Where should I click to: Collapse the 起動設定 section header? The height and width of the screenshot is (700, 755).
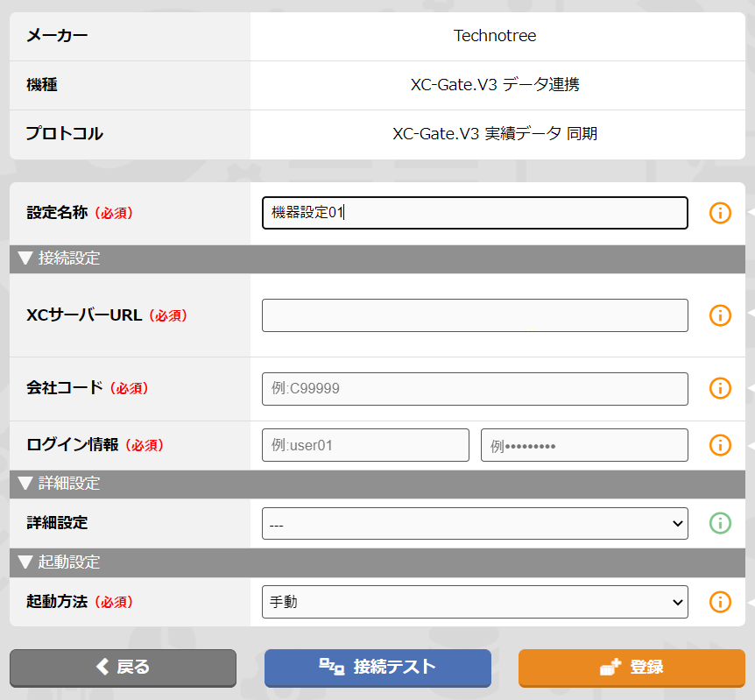(x=377, y=562)
